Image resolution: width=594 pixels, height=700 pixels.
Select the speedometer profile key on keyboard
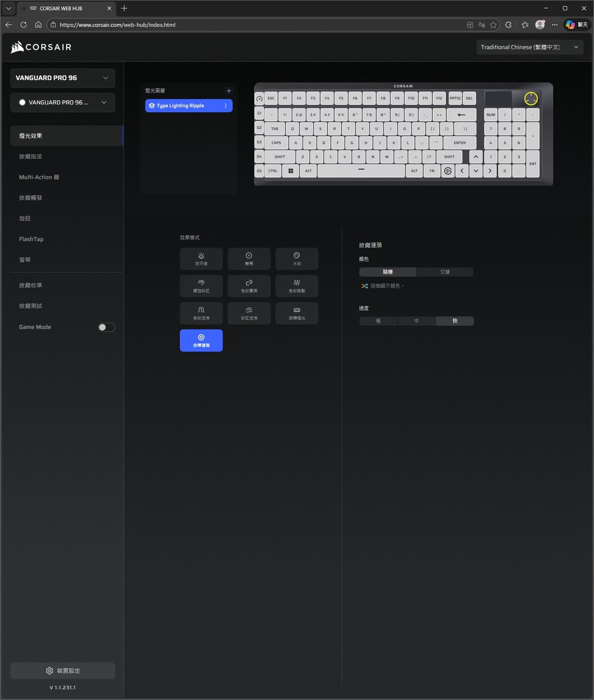pyautogui.click(x=259, y=99)
